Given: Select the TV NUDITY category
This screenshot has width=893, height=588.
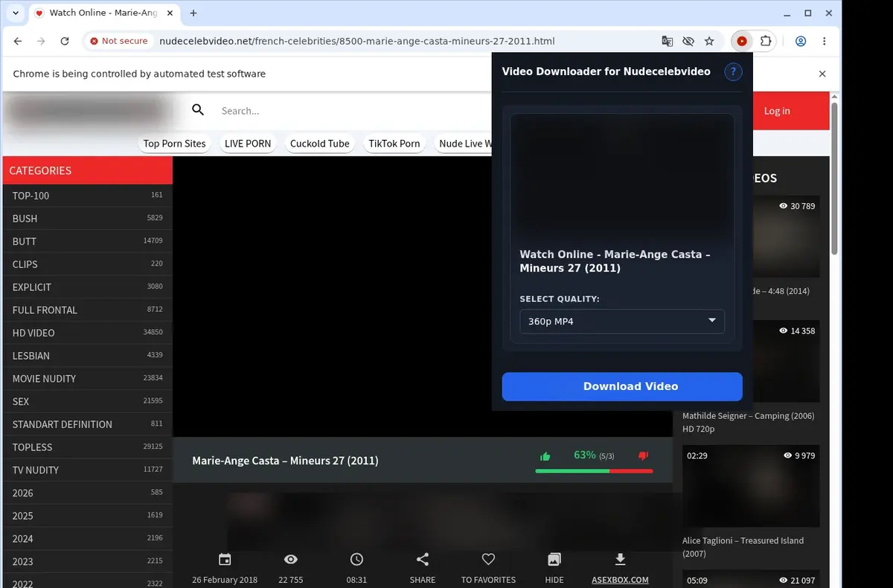Looking at the screenshot, I should click(x=87, y=470).
